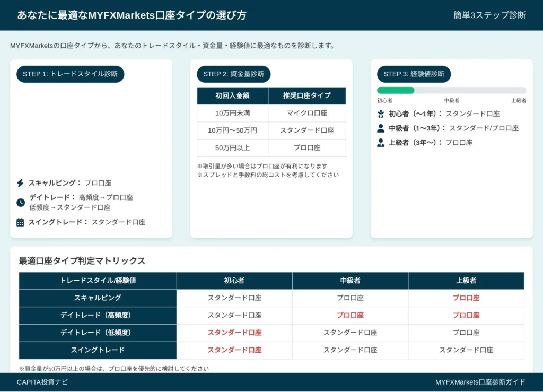
Task: Click the 簡単3ステップ診断 header text
Action: point(489,15)
